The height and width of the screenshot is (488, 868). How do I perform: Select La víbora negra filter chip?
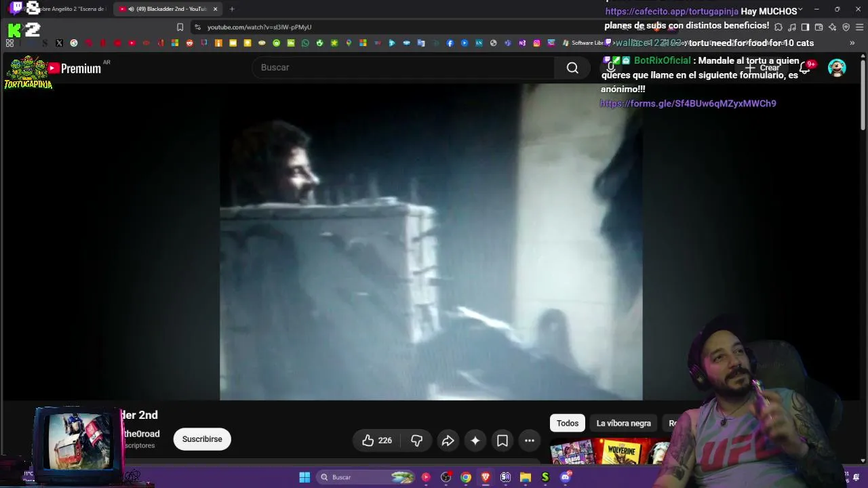[623, 423]
